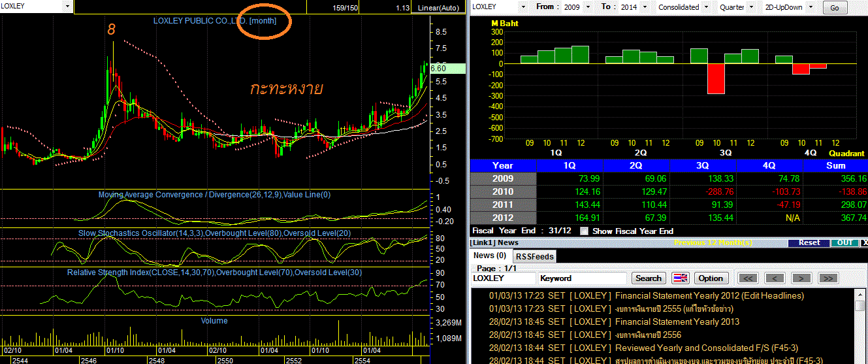Click the N/A cell for 2012 4Q
The image size is (868, 364).
point(769,218)
